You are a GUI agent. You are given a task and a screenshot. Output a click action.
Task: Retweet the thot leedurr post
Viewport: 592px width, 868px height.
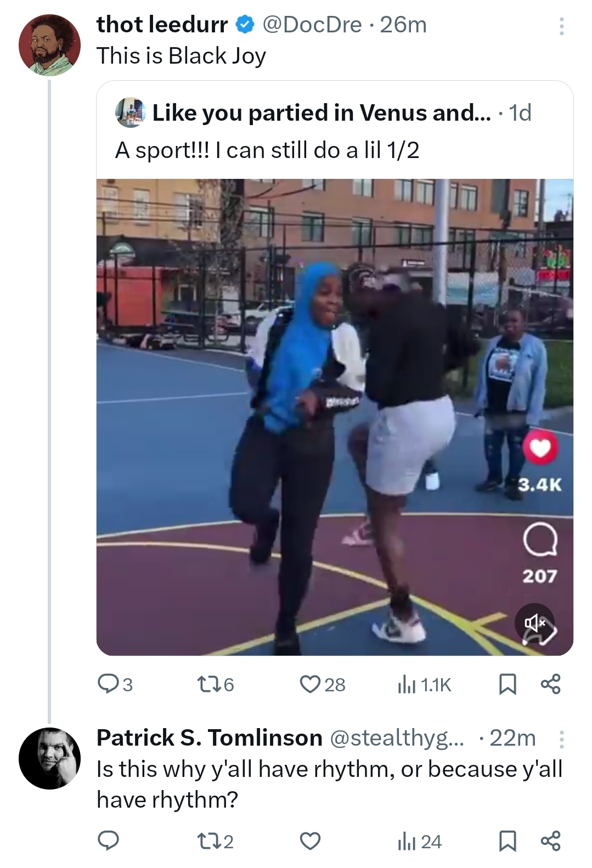pos(215,684)
